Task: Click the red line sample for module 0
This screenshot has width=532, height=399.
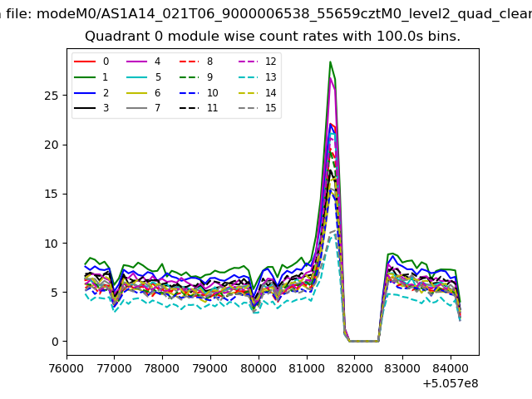Action: click(x=86, y=62)
